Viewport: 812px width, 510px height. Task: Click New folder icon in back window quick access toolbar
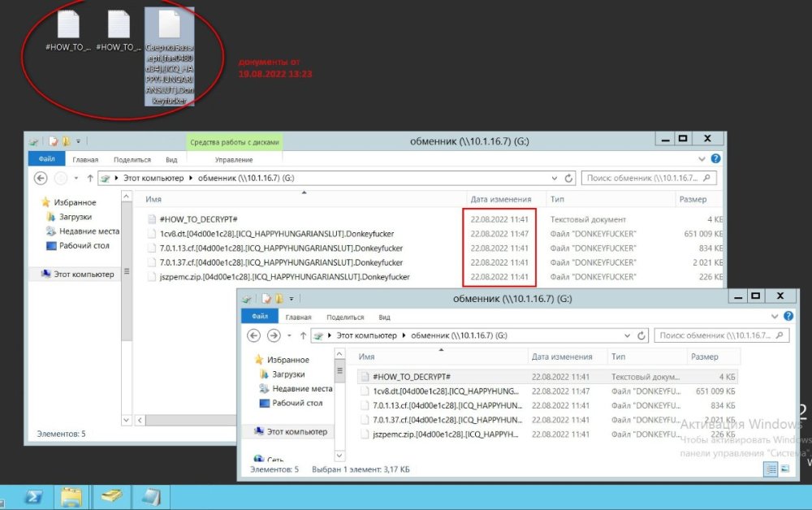pos(67,140)
